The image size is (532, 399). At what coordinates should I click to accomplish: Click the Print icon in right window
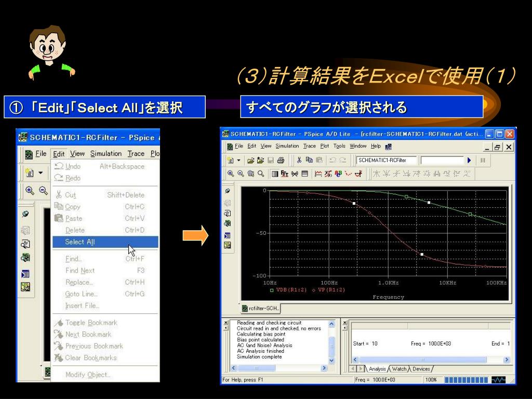[281, 160]
